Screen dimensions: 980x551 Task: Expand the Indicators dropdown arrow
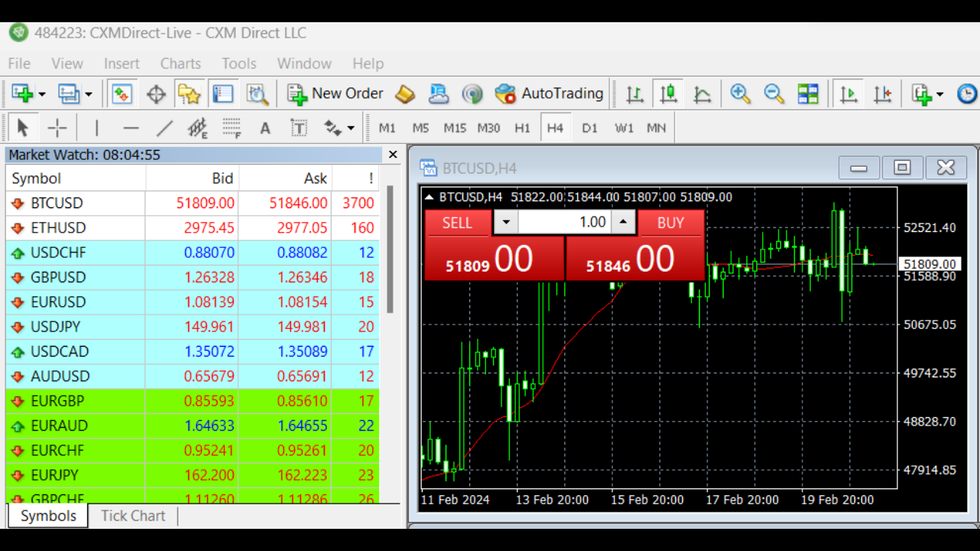pyautogui.click(x=939, y=94)
